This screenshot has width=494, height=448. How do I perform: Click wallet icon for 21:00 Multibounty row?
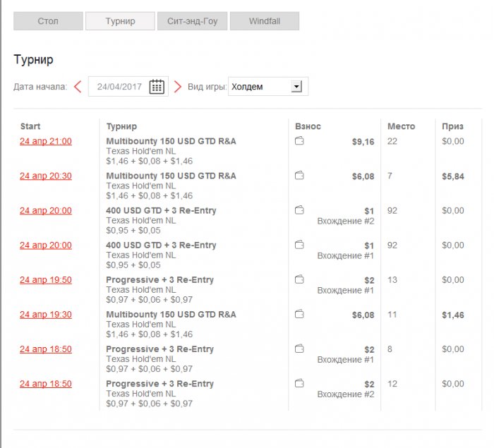pos(299,141)
